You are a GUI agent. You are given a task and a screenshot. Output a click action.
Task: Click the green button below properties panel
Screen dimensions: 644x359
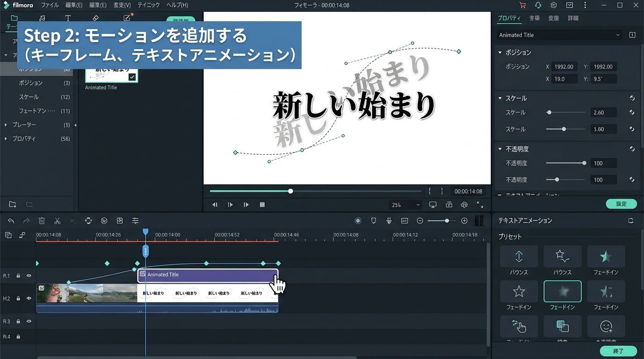[621, 204]
